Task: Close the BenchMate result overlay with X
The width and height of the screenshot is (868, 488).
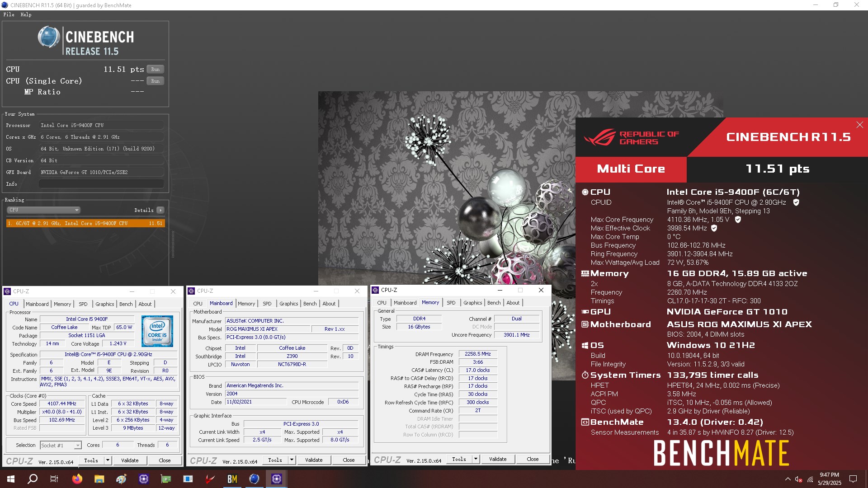Action: (859, 125)
